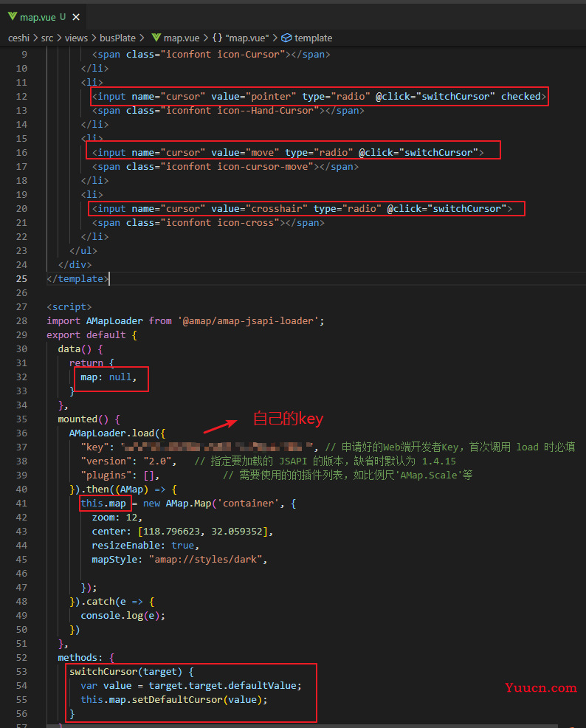Place cursor on value="pointer" in line 12
Image resolution: width=586 pixels, height=728 pixels.
(254, 96)
